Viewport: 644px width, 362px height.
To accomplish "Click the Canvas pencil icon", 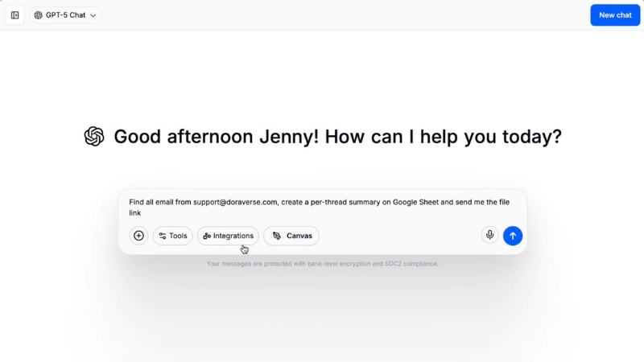I will point(277,236).
